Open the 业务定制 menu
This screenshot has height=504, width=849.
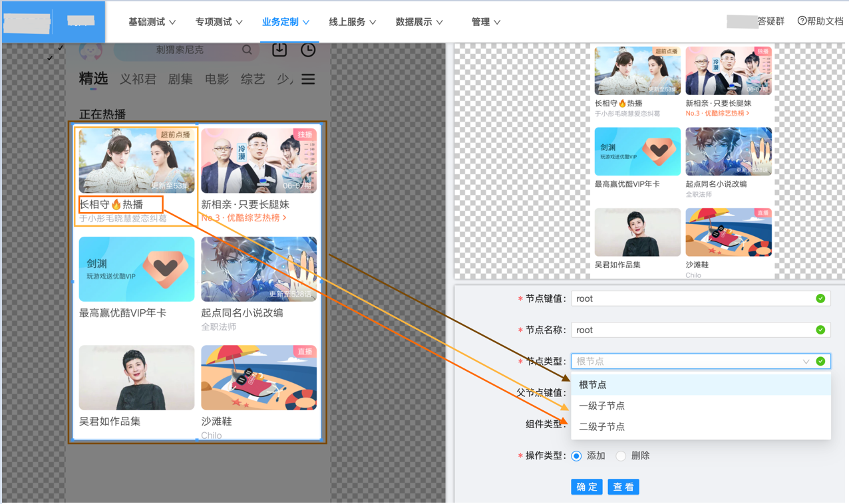click(285, 22)
